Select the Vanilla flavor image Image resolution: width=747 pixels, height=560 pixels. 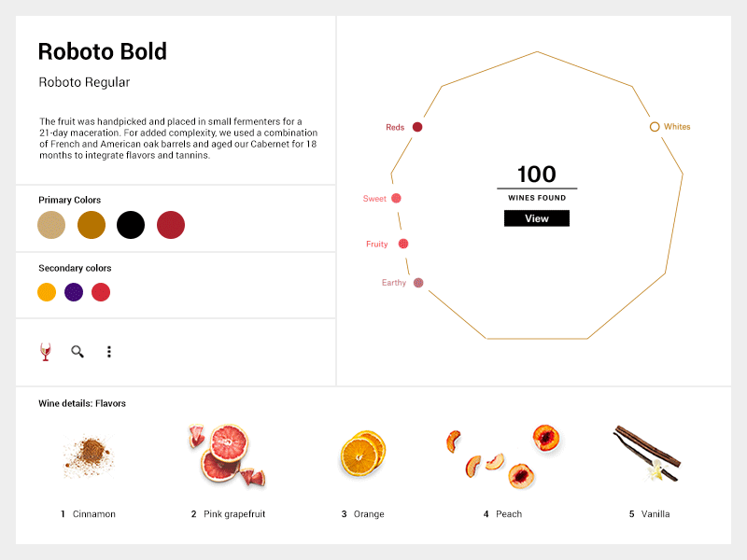tap(648, 455)
